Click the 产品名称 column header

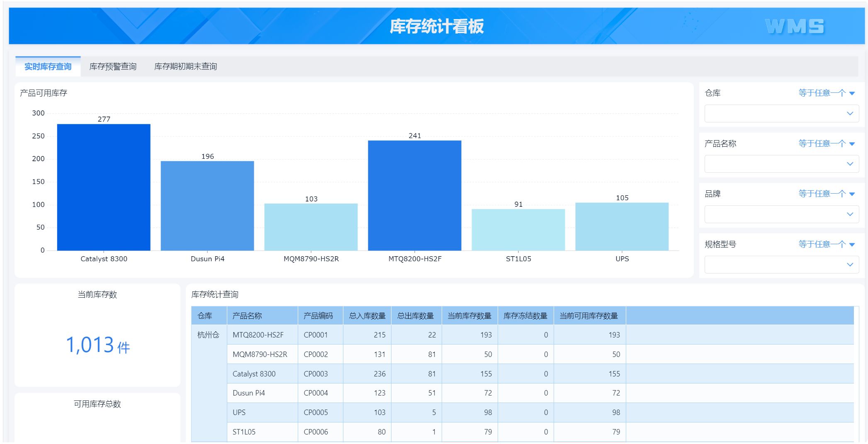point(262,315)
